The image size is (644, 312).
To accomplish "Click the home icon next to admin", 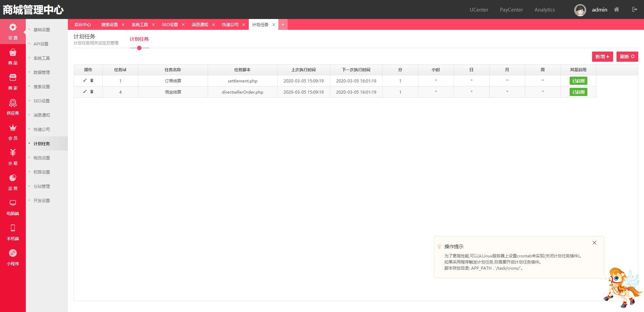I will (617, 9).
